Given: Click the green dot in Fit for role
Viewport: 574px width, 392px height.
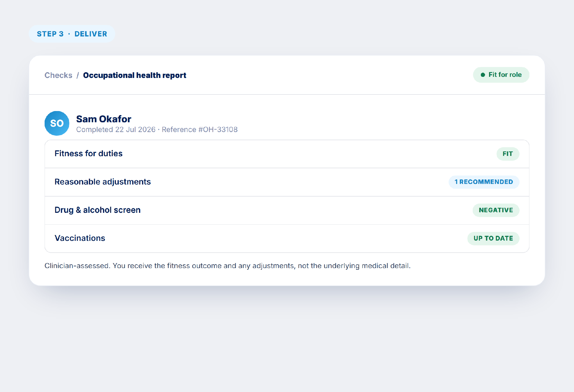Looking at the screenshot, I should click(x=483, y=75).
